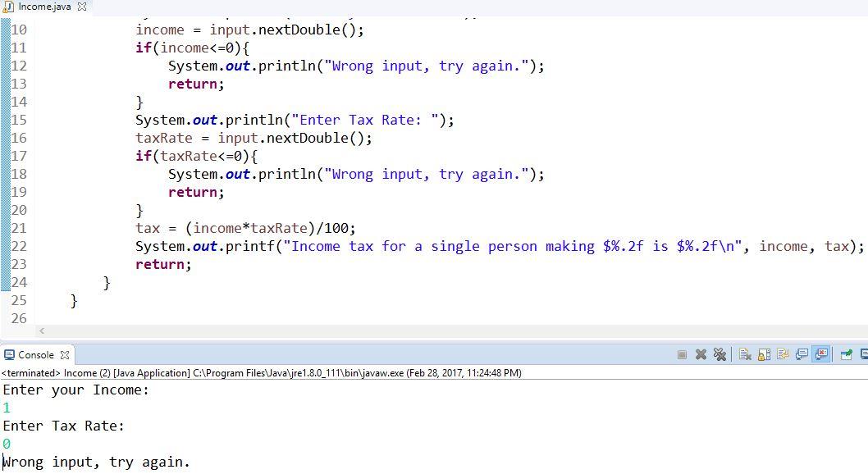Screen dimensions: 868x474
Task: Remove the terminated launch with the X icon
Action: point(701,354)
